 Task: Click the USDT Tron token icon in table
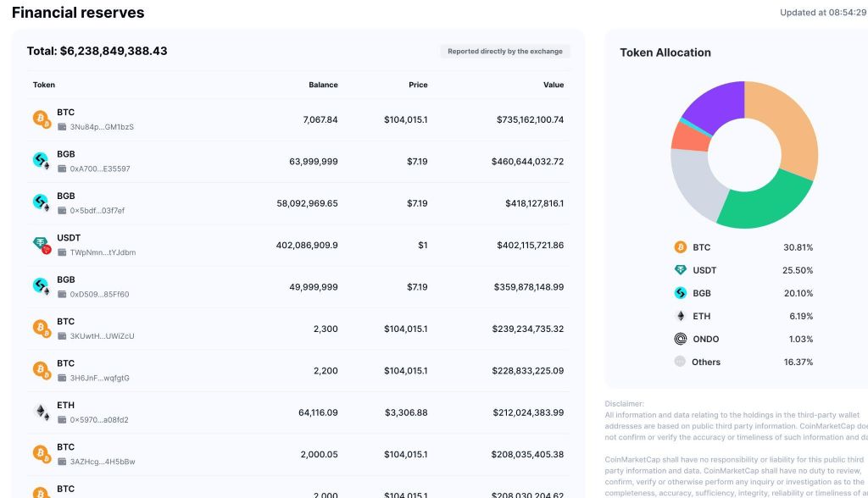point(42,245)
